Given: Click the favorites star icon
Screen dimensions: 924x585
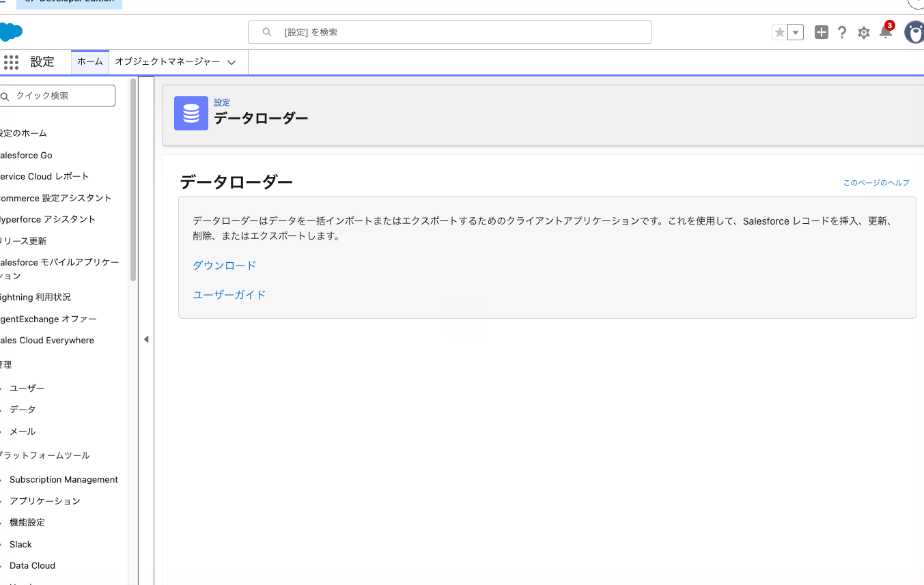Looking at the screenshot, I should (779, 32).
